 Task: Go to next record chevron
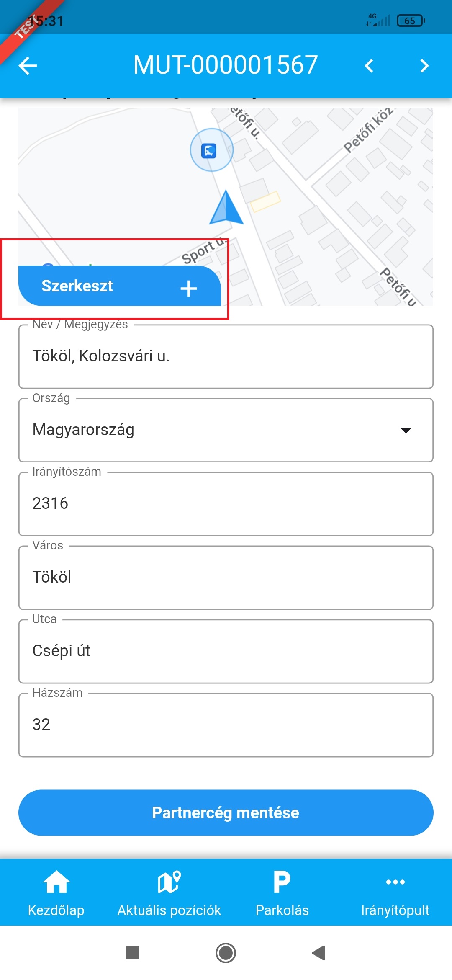pyautogui.click(x=424, y=66)
